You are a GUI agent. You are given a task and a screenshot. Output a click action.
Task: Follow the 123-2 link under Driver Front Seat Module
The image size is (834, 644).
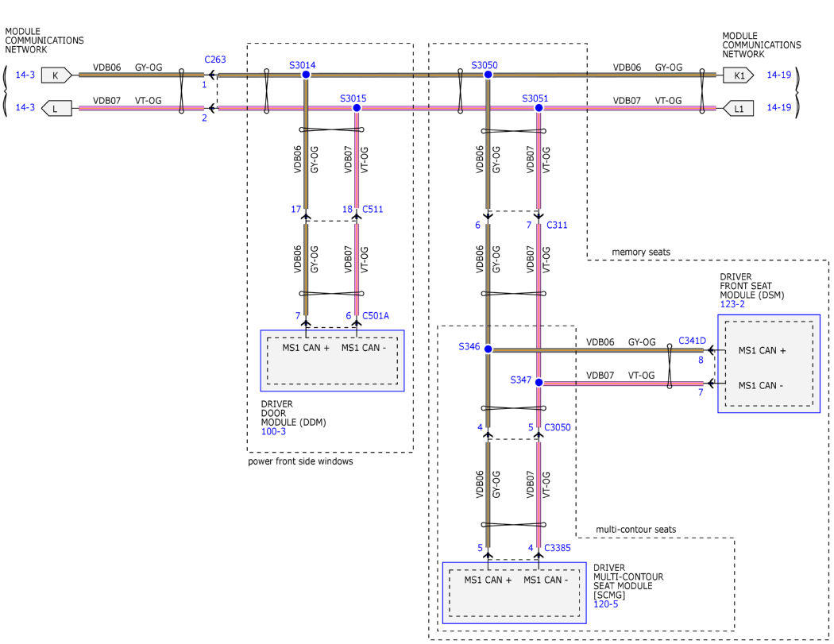coord(732,303)
